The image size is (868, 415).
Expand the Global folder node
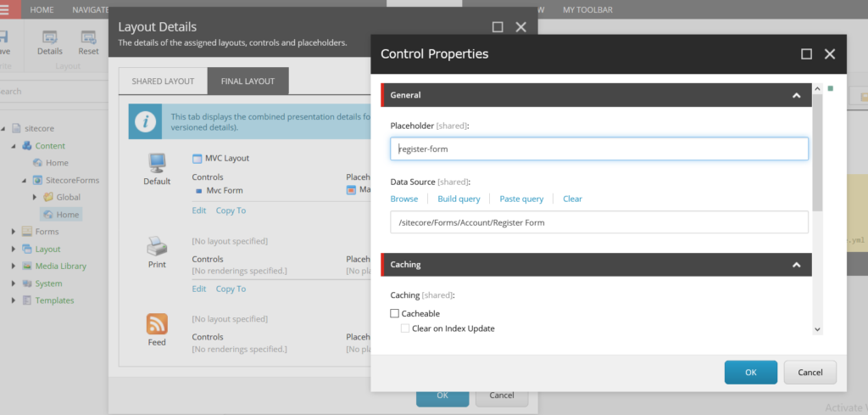35,197
